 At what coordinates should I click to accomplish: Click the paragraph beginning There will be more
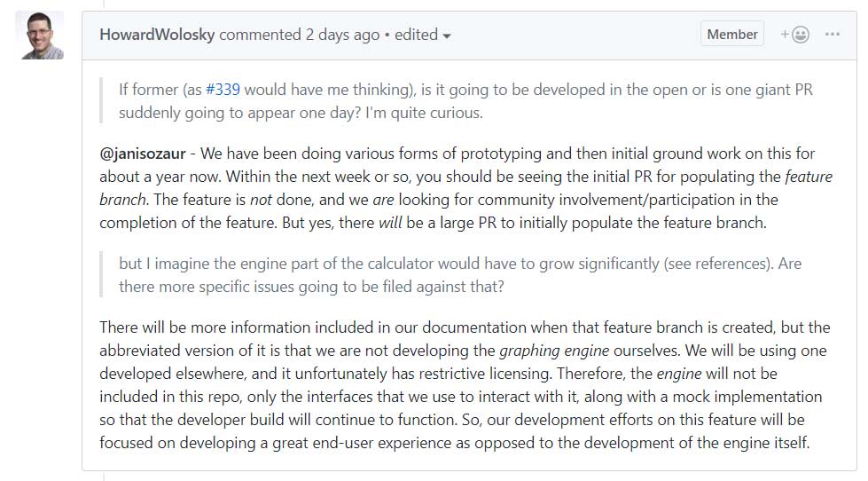[465, 385]
